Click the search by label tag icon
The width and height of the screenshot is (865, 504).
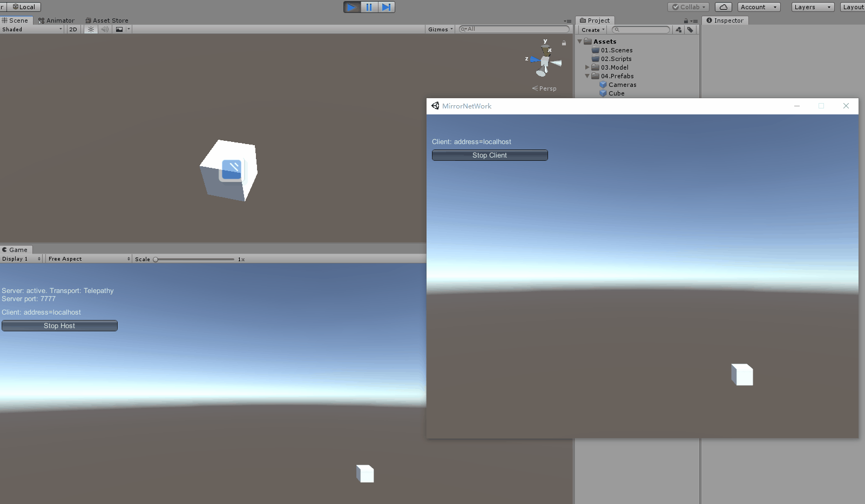click(690, 30)
